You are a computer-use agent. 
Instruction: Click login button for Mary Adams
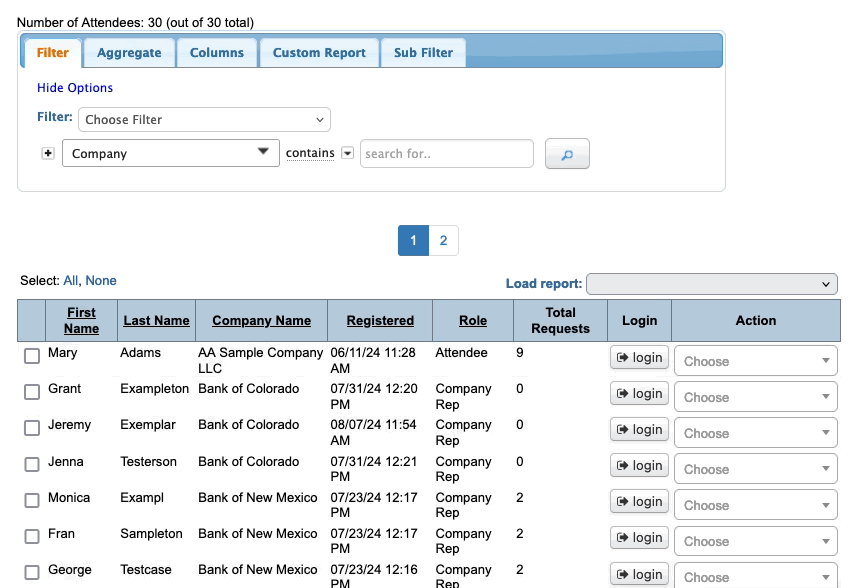639,358
